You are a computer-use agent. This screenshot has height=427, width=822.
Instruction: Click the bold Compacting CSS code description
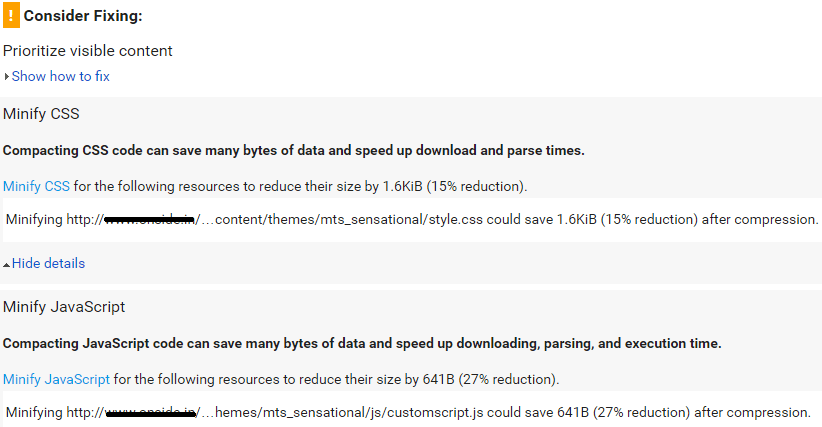[294, 150]
